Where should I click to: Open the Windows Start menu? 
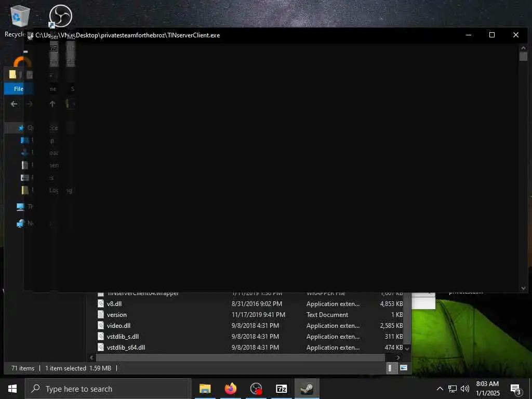point(12,389)
